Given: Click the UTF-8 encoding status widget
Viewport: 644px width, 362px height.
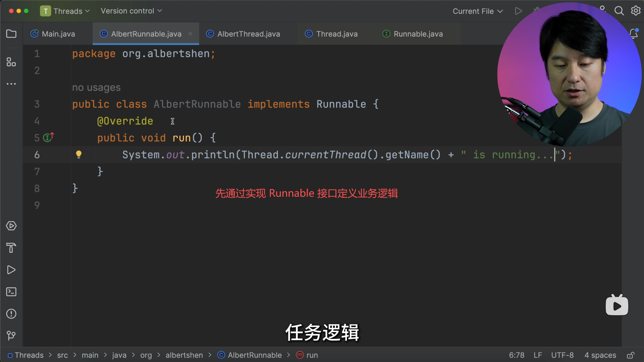Looking at the screenshot, I should (562, 355).
